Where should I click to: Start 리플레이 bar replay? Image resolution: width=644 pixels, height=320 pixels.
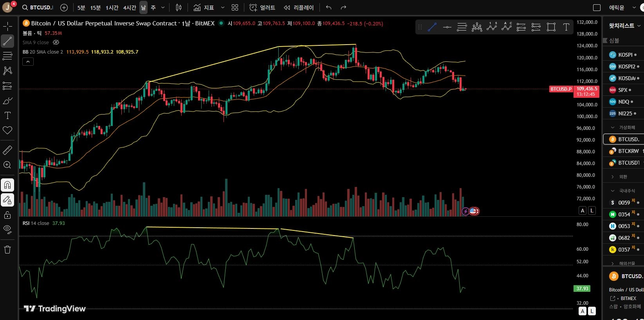coord(299,7)
